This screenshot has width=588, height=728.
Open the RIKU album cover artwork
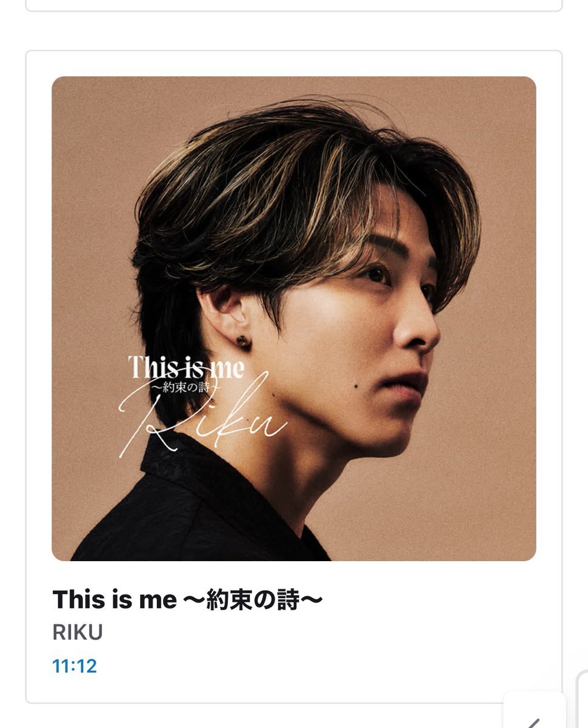[294, 318]
